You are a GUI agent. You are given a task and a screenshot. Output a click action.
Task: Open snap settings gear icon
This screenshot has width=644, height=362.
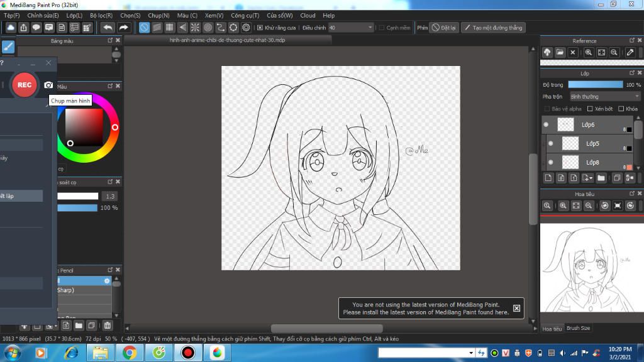[x=246, y=28]
